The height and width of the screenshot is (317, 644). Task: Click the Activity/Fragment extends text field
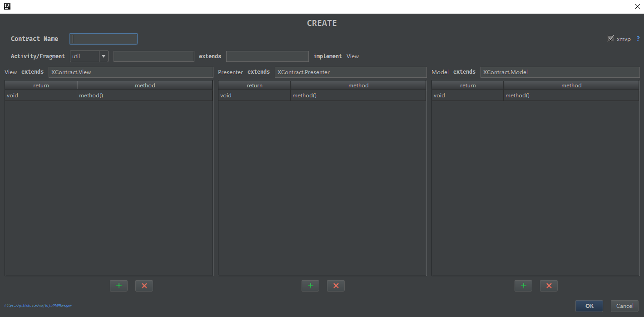pyautogui.click(x=268, y=56)
